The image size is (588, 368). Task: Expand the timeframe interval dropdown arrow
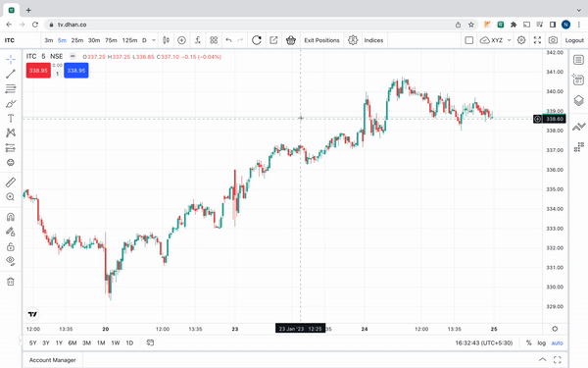(154, 40)
